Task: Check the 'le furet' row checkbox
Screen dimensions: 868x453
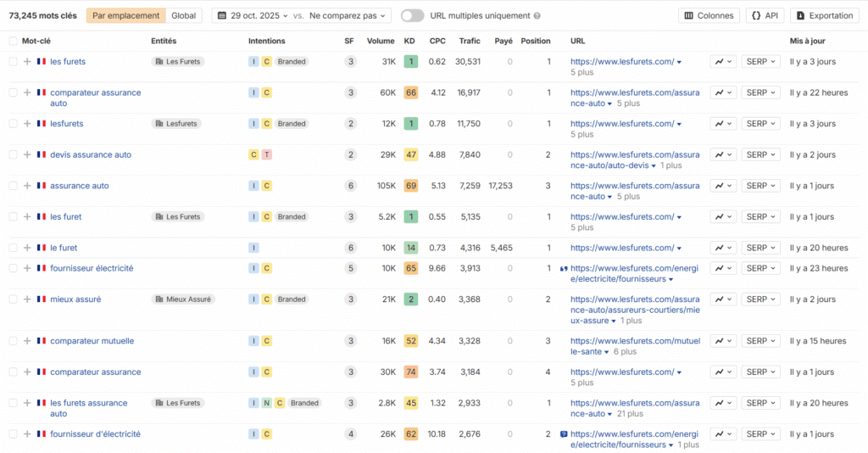Action: tap(13, 248)
